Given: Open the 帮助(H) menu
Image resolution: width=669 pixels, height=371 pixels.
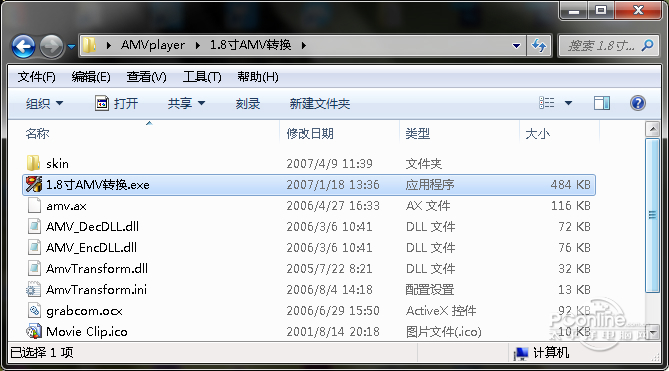Looking at the screenshot, I should point(258,77).
